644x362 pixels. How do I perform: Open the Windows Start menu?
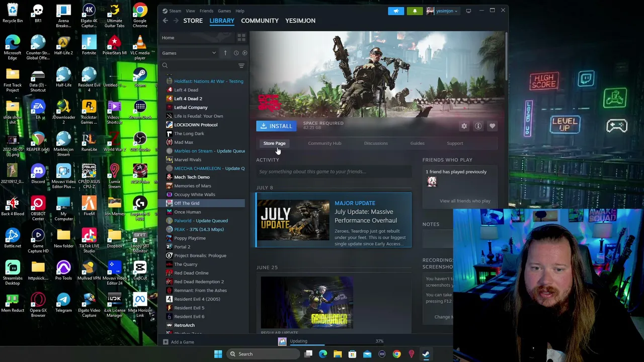[x=218, y=354]
